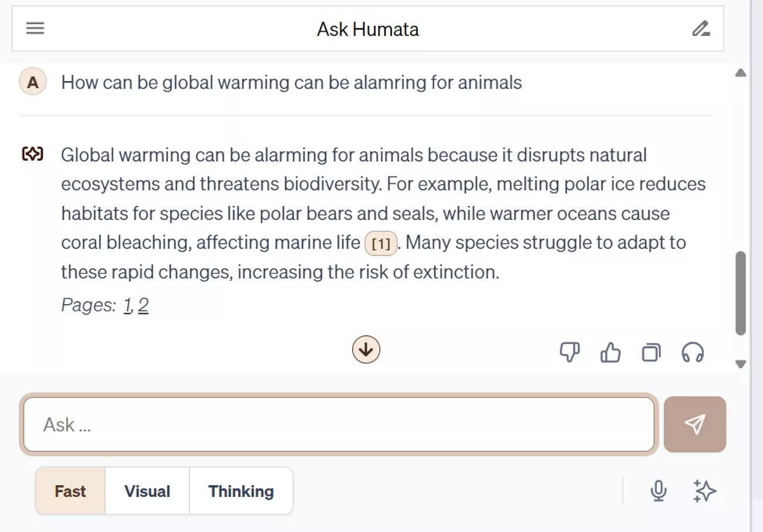This screenshot has width=763, height=532.
Task: Open page 2 reference link
Action: pos(143,305)
